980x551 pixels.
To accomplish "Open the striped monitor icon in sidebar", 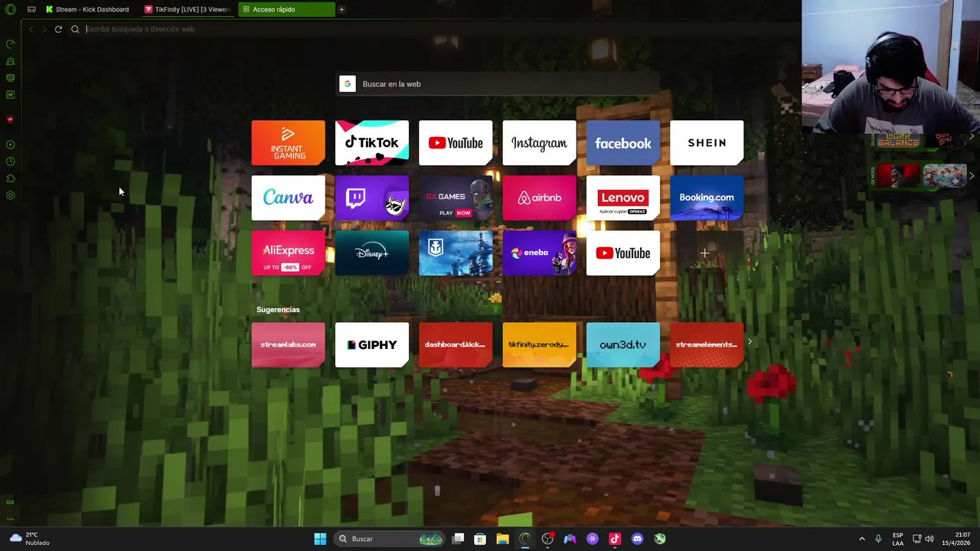I will point(10,78).
